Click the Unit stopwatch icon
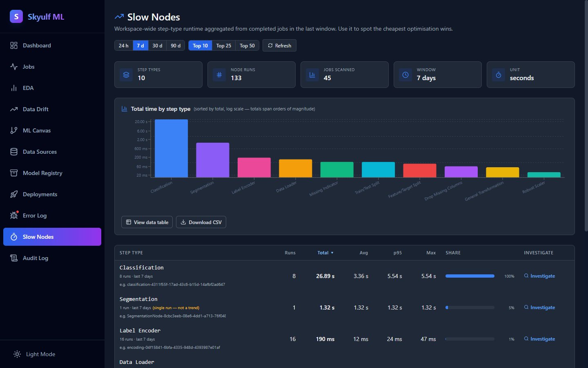 point(499,75)
